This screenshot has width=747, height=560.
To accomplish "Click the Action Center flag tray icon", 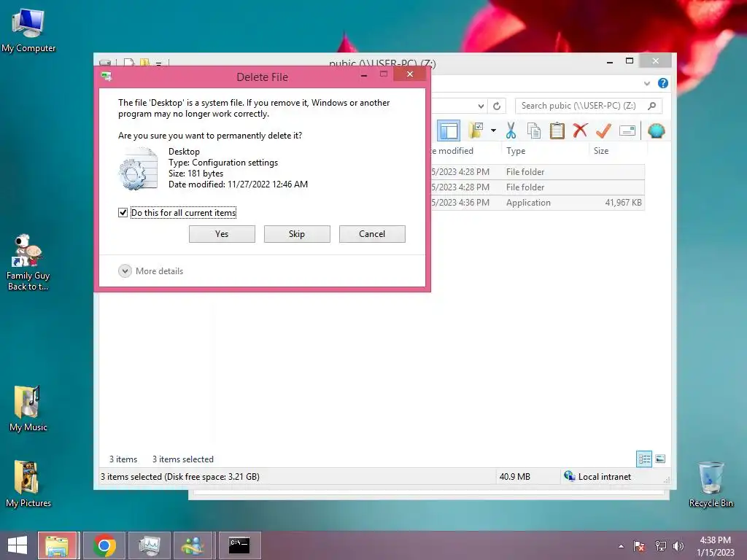I will point(639,546).
